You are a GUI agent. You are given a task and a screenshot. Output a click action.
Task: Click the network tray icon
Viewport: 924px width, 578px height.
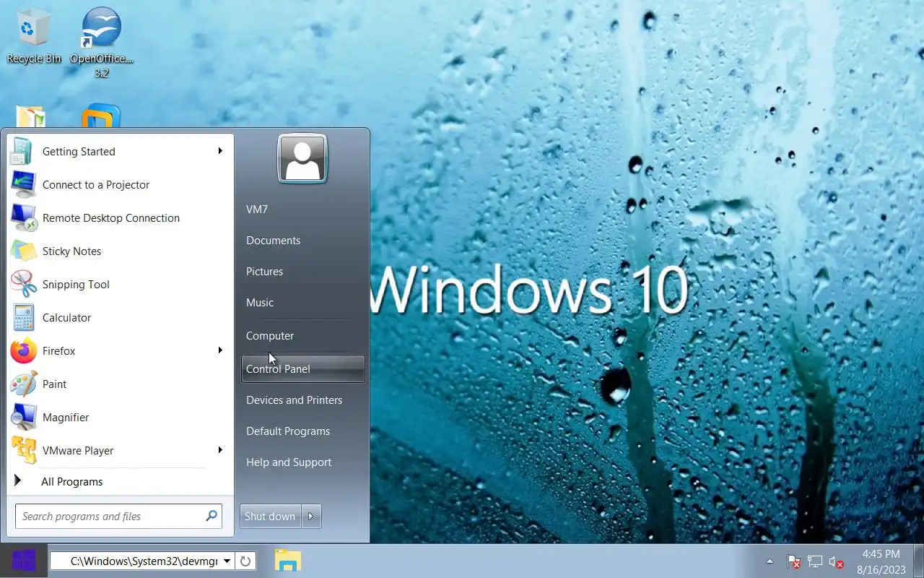815,561
